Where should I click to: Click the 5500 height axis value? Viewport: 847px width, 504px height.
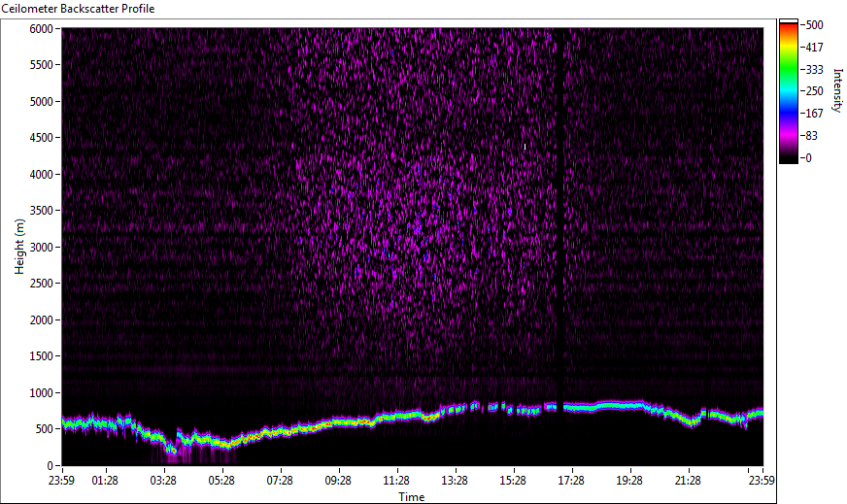(41, 65)
